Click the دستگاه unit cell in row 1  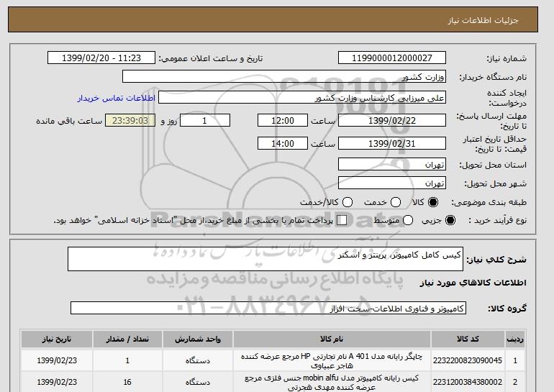tap(198, 360)
